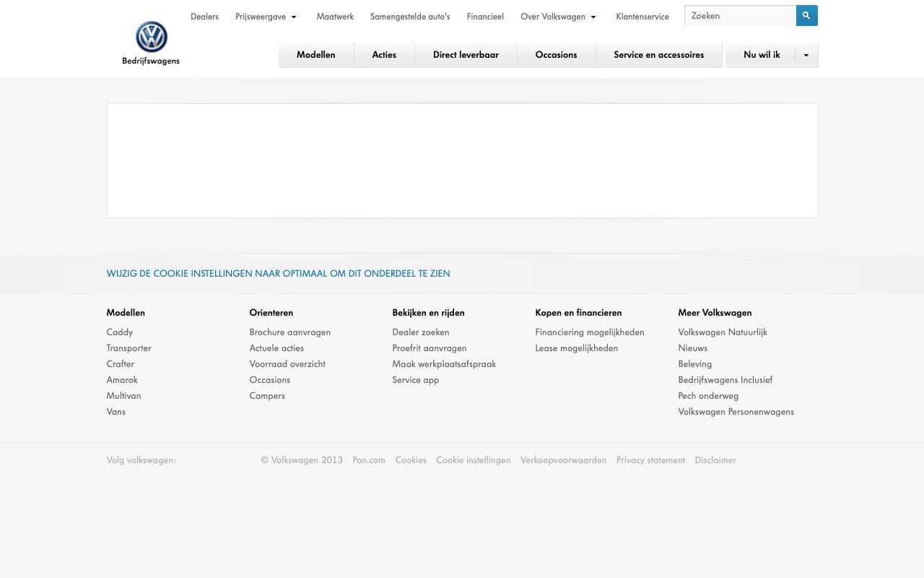Open the Dealers link in top bar
Image resolution: width=924 pixels, height=578 pixels.
click(x=204, y=17)
